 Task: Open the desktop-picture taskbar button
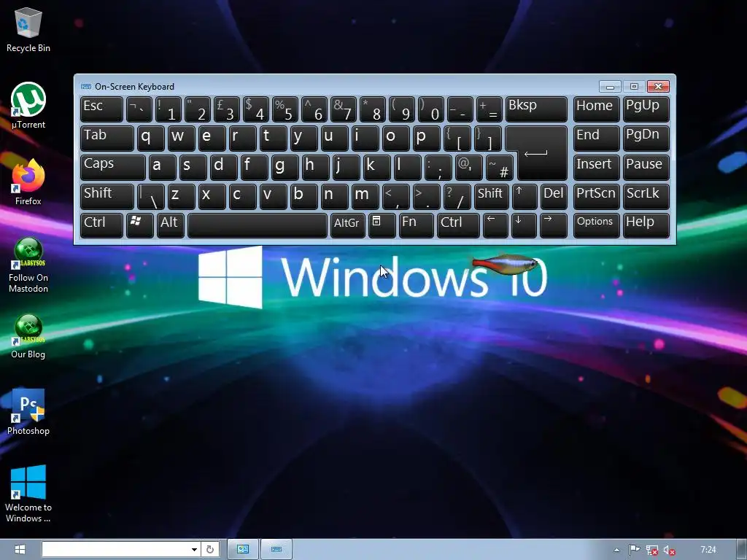pos(243,550)
